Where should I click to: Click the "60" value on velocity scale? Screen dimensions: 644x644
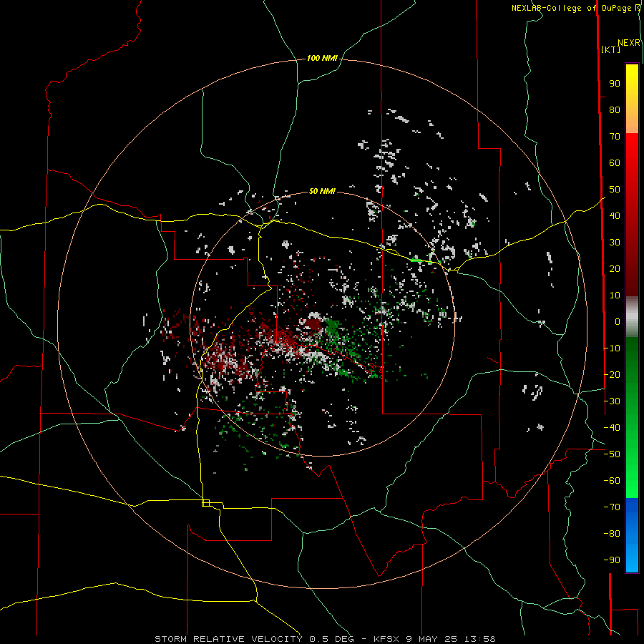[x=615, y=163]
